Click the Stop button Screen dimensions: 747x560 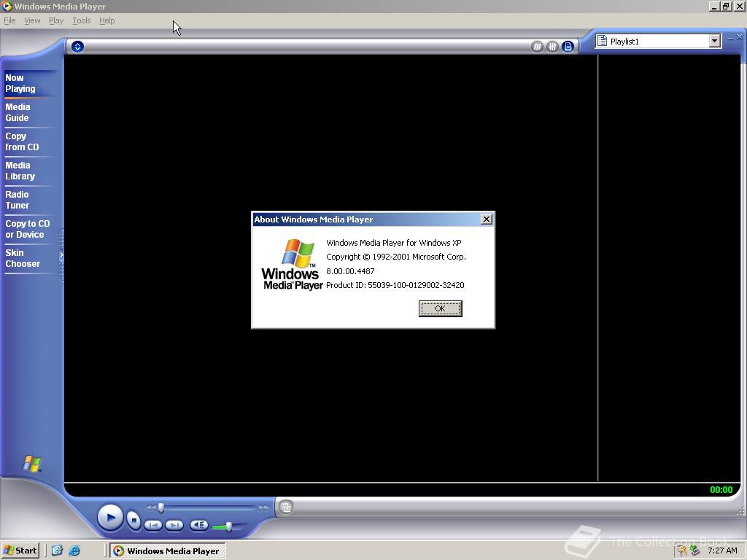click(134, 521)
